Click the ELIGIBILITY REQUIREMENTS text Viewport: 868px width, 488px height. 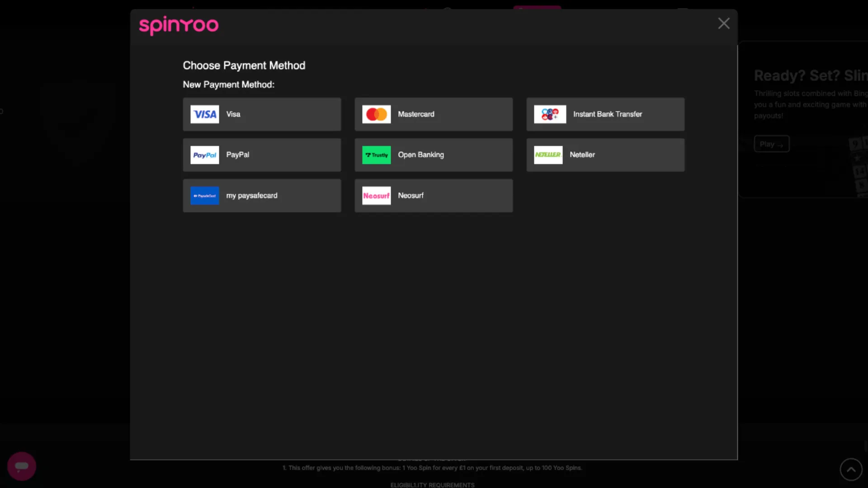[x=433, y=485]
